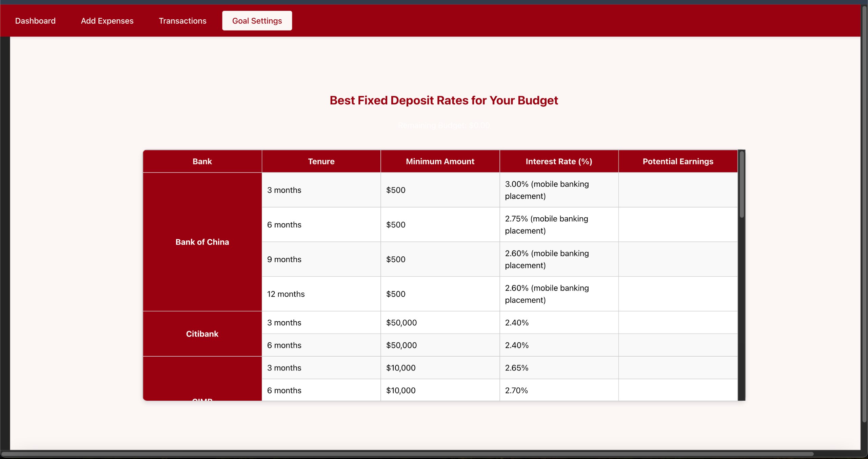Screen dimensions: 868x459
Task: Select the Citibank bank cell
Action: pos(202,334)
